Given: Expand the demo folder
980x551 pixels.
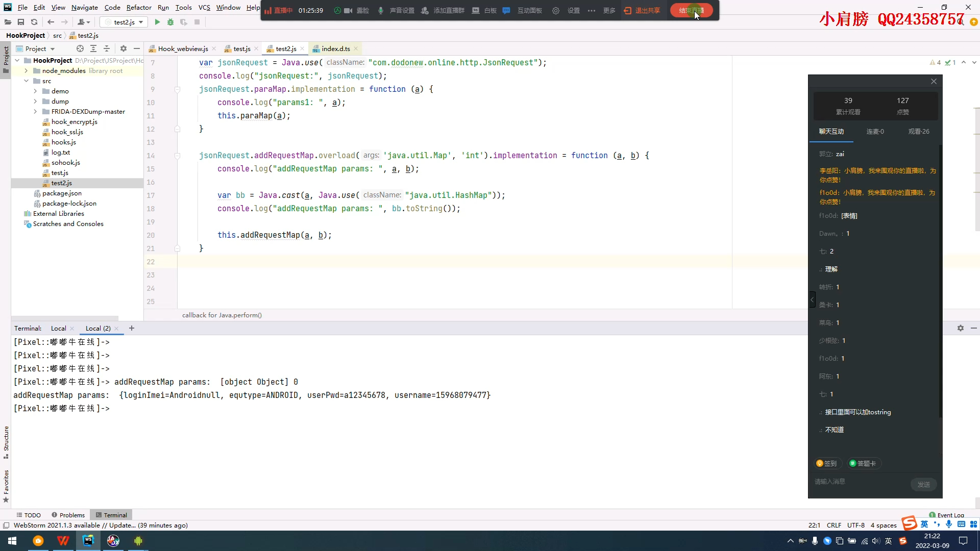Looking at the screenshot, I should pyautogui.click(x=35, y=91).
